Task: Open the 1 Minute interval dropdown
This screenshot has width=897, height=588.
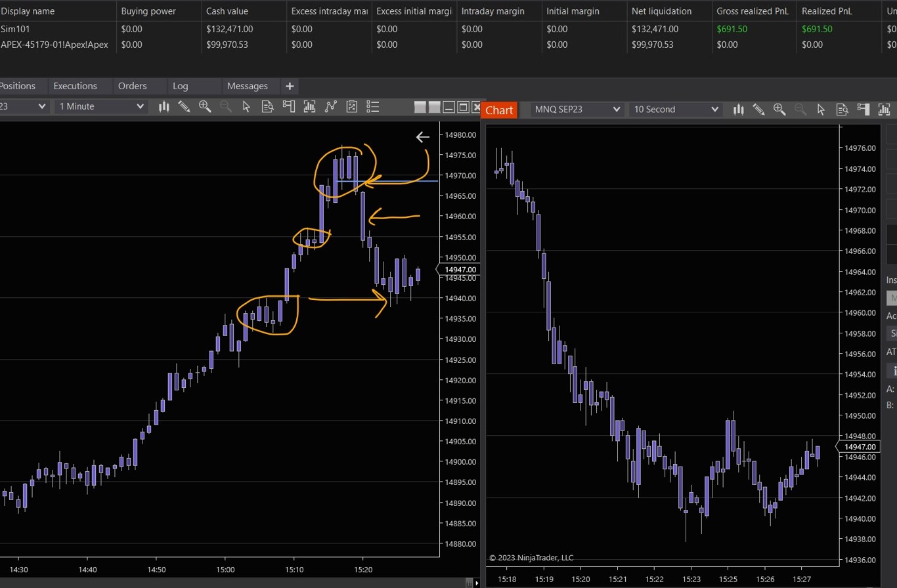Action: point(101,106)
